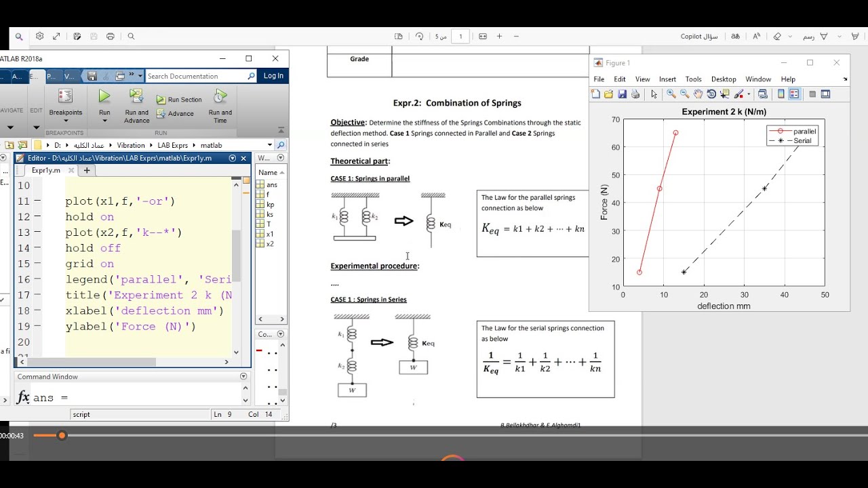Open Editor panel actions dropdown
Image resolution: width=868 pixels, height=488 pixels.
click(x=233, y=158)
